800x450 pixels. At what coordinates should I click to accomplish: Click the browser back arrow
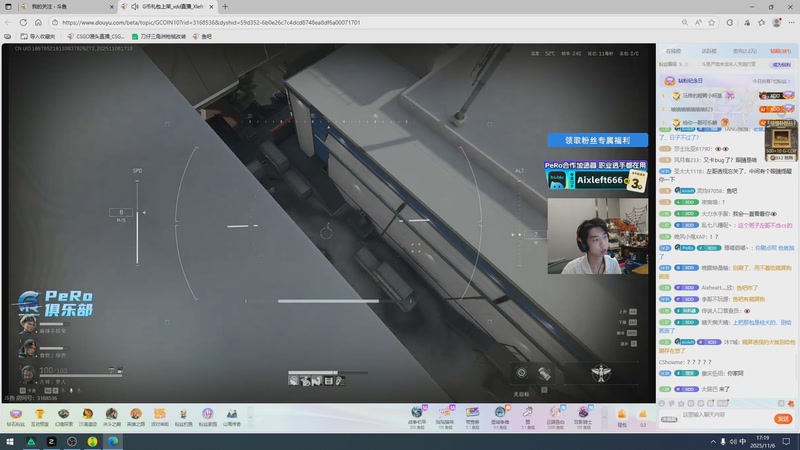coord(8,22)
